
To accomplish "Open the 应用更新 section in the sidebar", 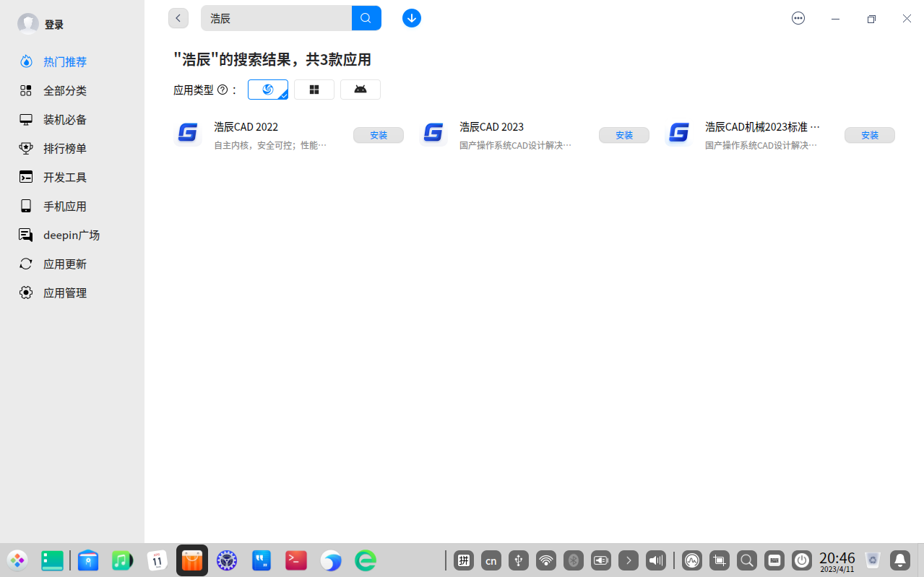I will click(64, 264).
